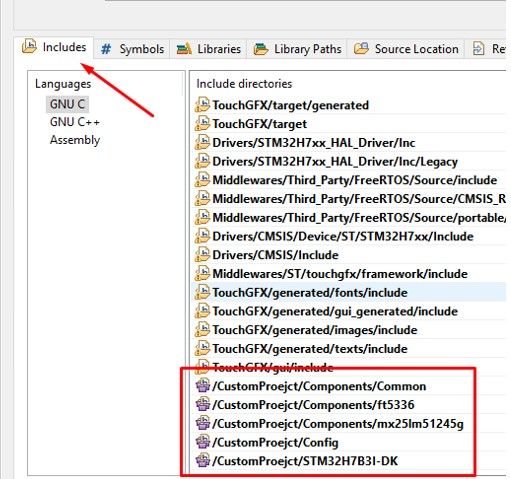
Task: Click the icon beside TouchGFX/generated/fonts/include
Action: click(202, 292)
